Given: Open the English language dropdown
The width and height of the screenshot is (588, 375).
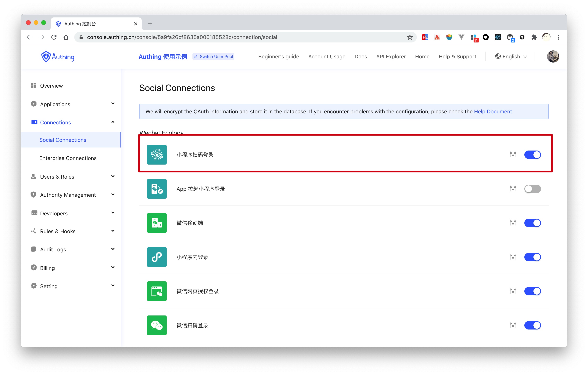Looking at the screenshot, I should click(x=511, y=57).
